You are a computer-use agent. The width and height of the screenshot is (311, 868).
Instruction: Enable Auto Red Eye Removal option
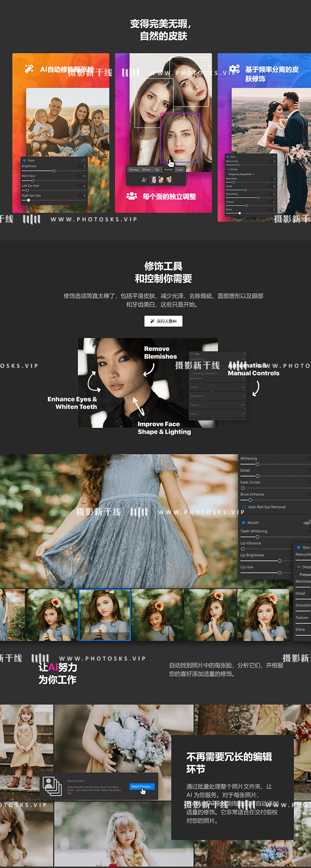click(x=244, y=507)
